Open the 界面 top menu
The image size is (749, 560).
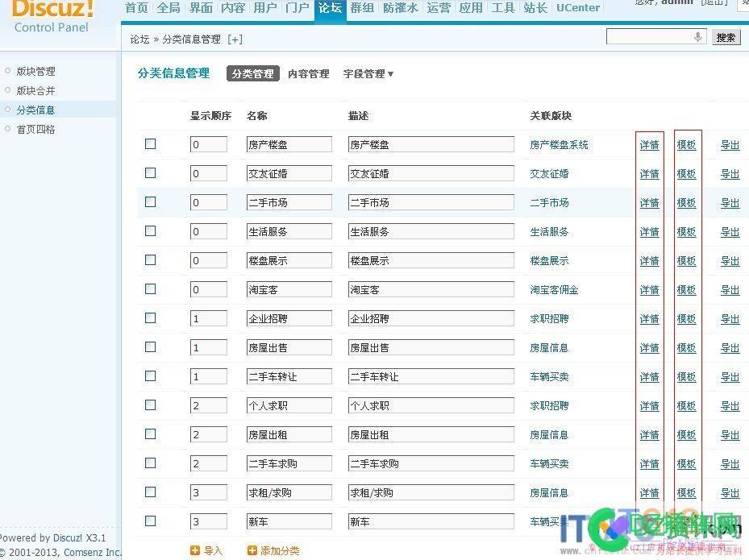click(201, 7)
